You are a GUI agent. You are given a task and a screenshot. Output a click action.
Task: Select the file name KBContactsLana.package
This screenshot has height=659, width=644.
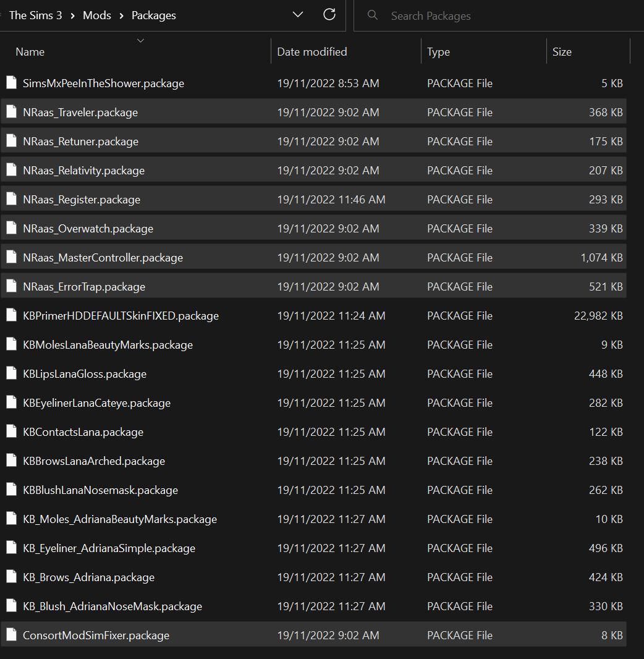[83, 432]
